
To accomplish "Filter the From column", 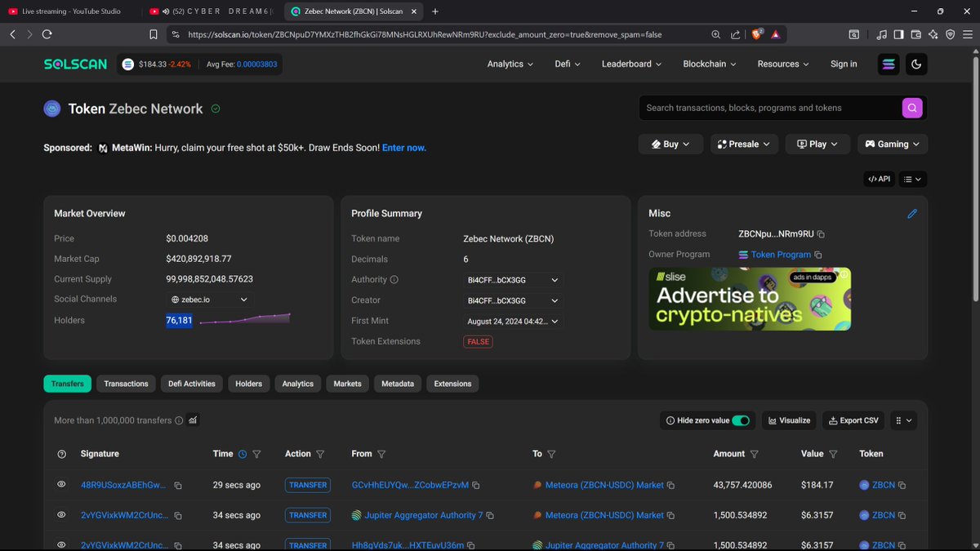I will (x=381, y=454).
